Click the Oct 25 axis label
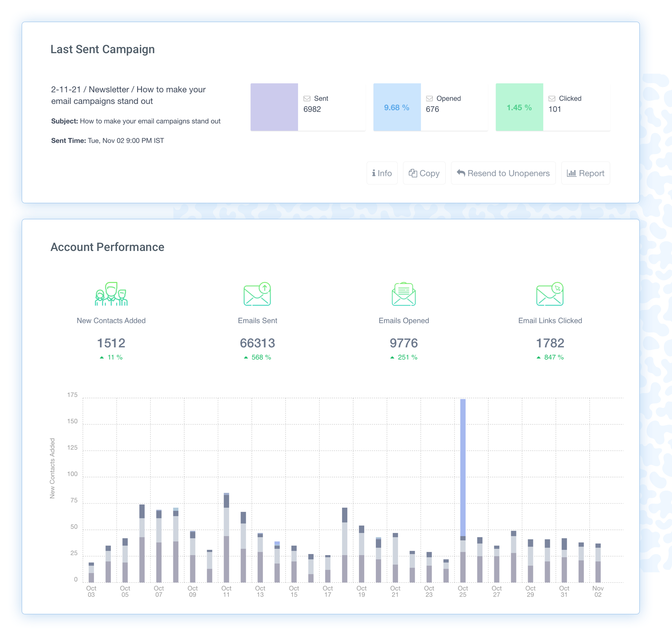This screenshot has height=636, width=672. pos(463,592)
